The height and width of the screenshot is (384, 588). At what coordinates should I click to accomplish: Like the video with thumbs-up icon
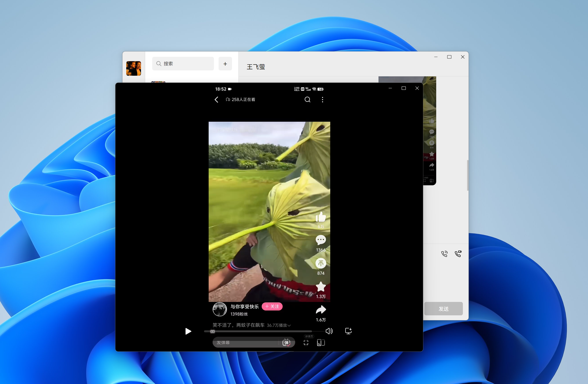(321, 217)
